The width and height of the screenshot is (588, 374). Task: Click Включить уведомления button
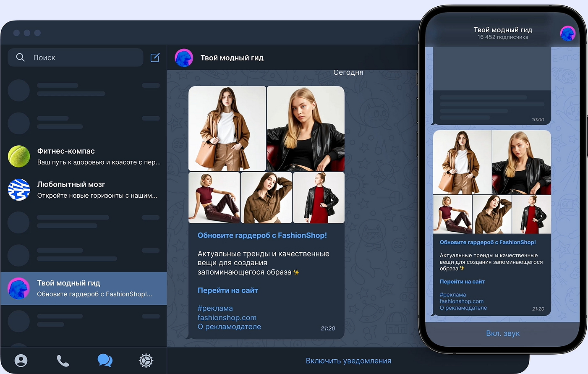pos(348,361)
